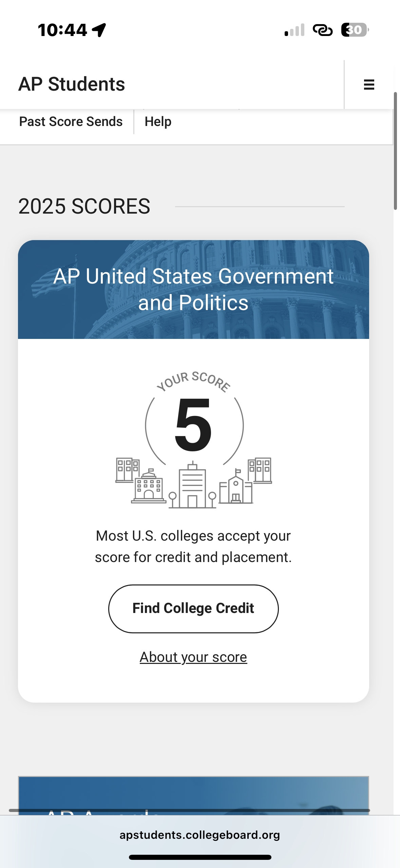Click the college buildings illustration

tap(193, 483)
